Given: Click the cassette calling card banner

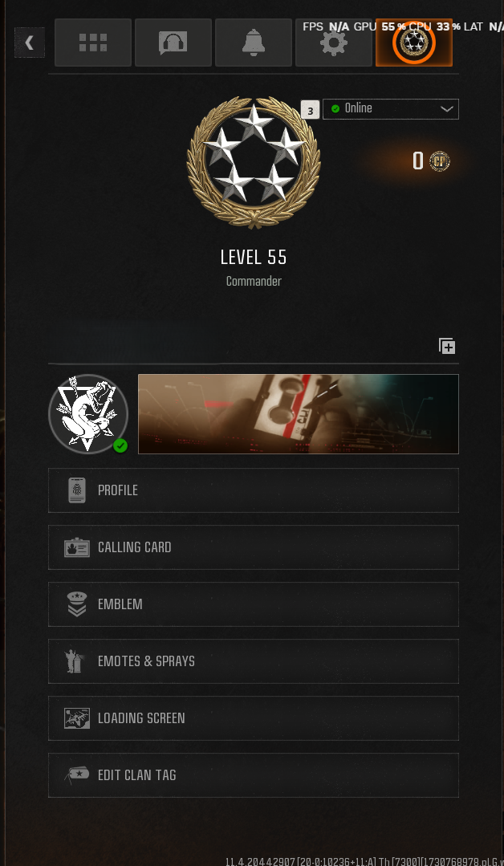Looking at the screenshot, I should 298,413.
